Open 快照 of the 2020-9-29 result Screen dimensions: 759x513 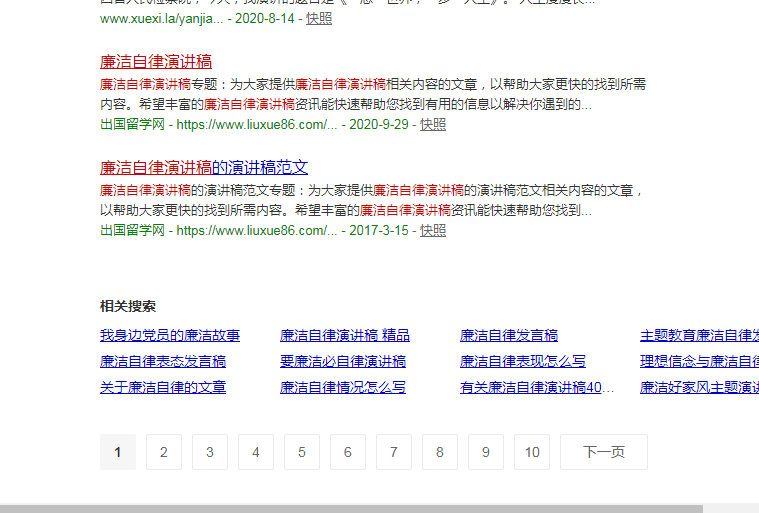click(432, 125)
